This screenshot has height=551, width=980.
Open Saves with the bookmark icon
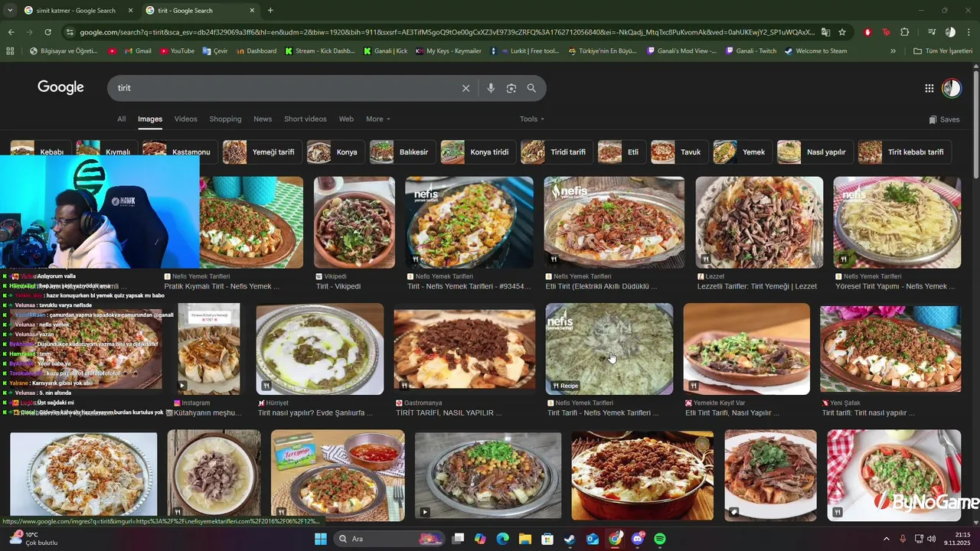944,119
